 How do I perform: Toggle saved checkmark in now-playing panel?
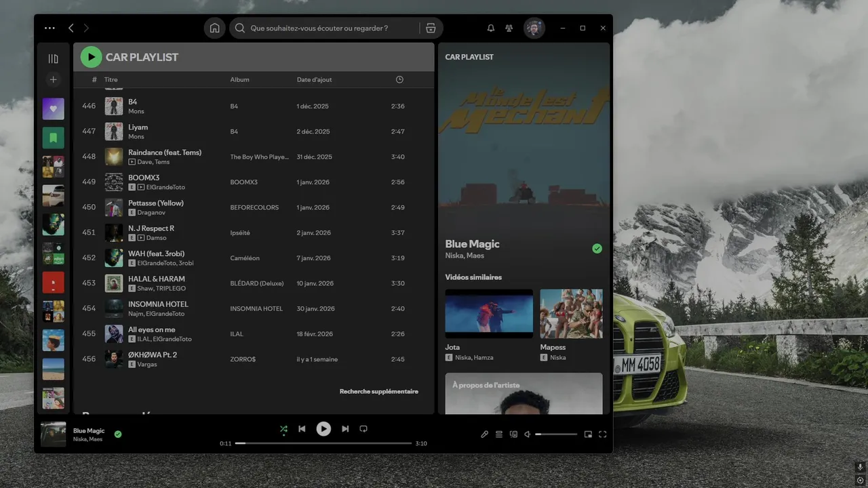click(597, 249)
